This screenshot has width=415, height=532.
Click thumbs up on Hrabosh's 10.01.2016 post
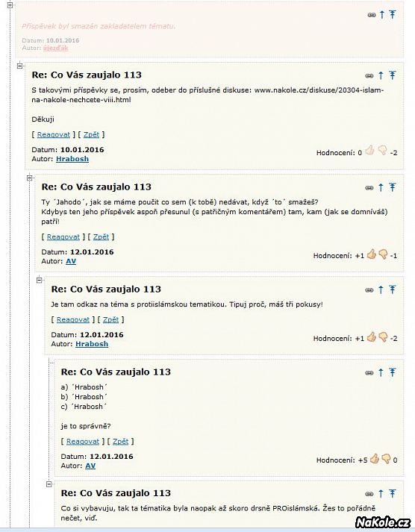pyautogui.click(x=370, y=150)
